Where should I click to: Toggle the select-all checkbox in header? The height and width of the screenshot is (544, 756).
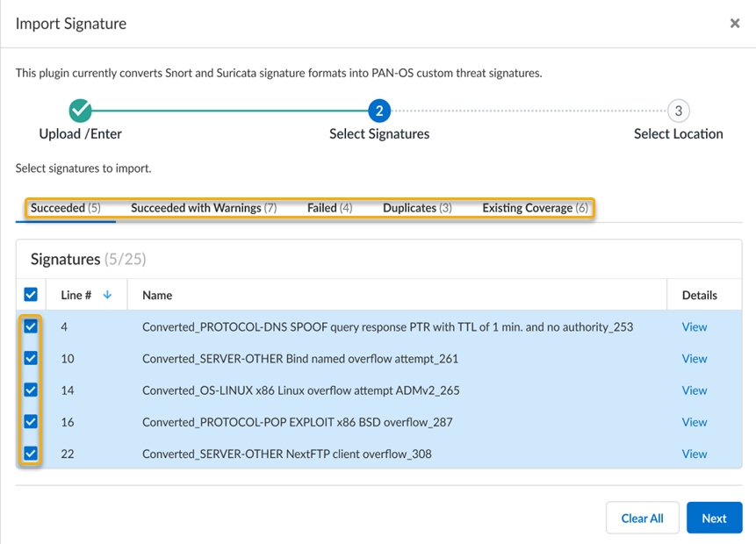click(x=31, y=295)
